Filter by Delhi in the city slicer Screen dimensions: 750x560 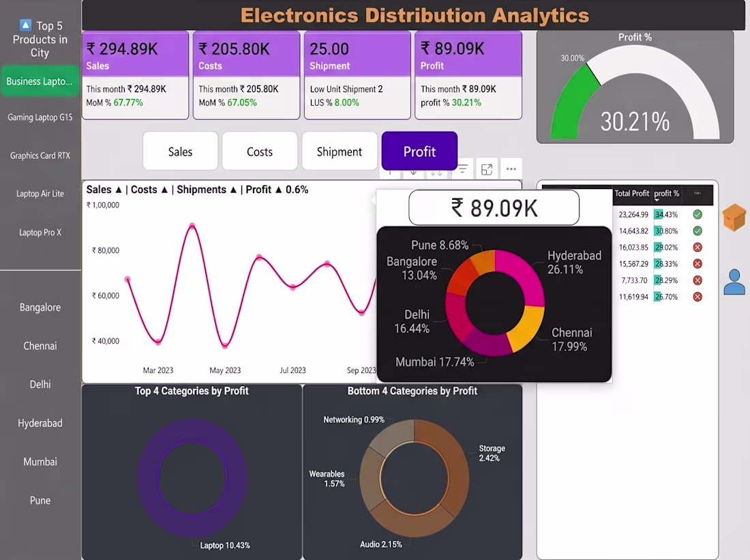(x=40, y=384)
